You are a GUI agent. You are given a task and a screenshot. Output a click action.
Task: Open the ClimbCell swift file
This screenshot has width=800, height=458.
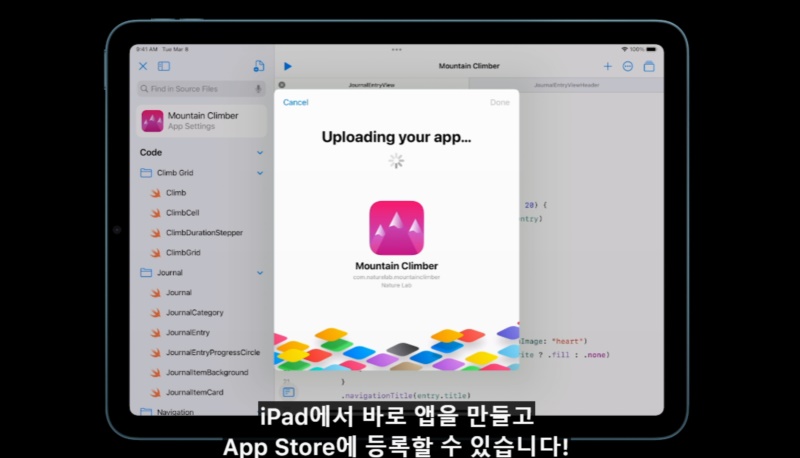pyautogui.click(x=182, y=213)
